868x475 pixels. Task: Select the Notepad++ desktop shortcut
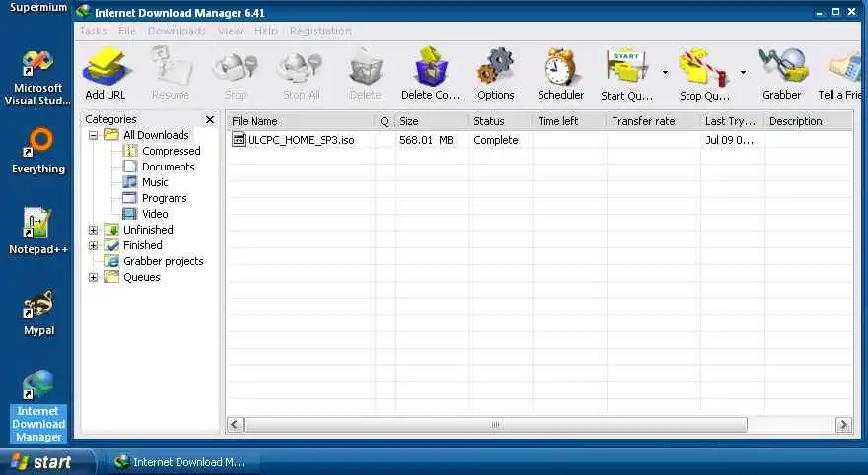38,232
